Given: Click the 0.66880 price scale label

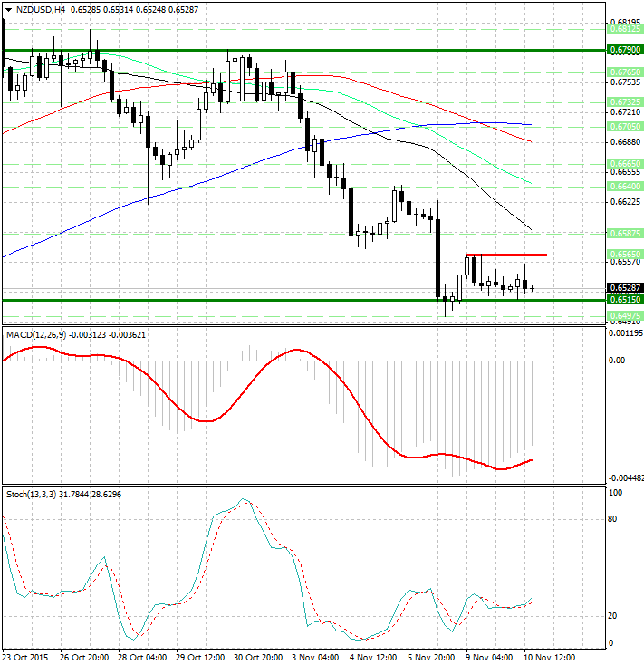Looking at the screenshot, I should point(625,142).
